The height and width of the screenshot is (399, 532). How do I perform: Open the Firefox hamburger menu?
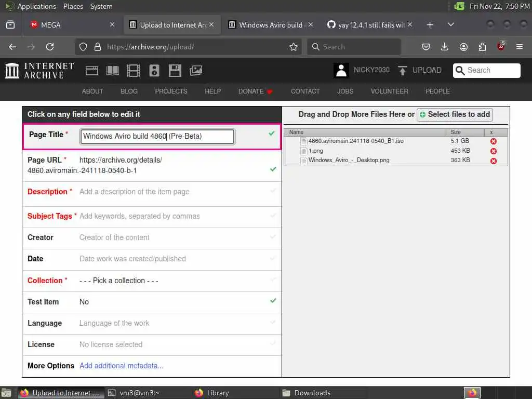point(520,47)
